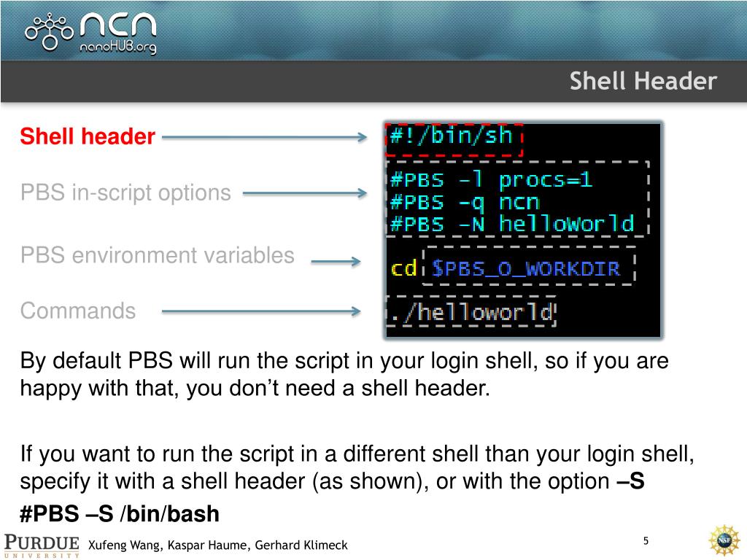Click the '#PBS -q ncn' line
The width and height of the screenshot is (747, 560).
(x=465, y=203)
